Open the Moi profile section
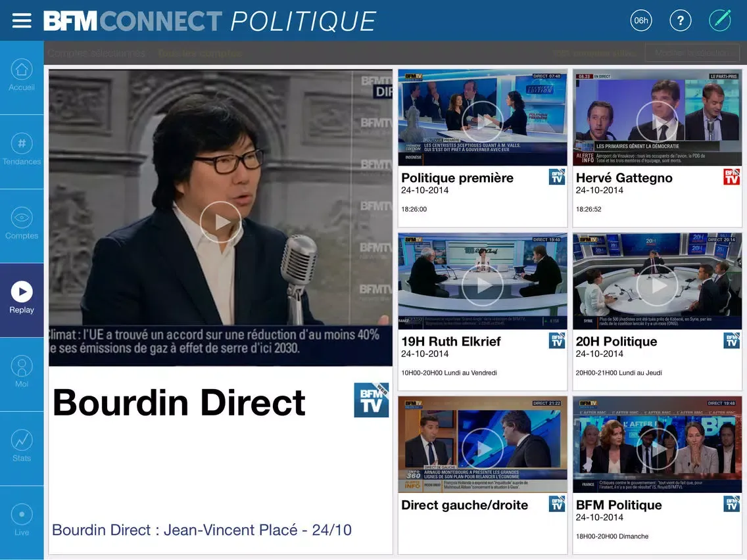Viewport: 747px width, 560px height. [x=22, y=374]
